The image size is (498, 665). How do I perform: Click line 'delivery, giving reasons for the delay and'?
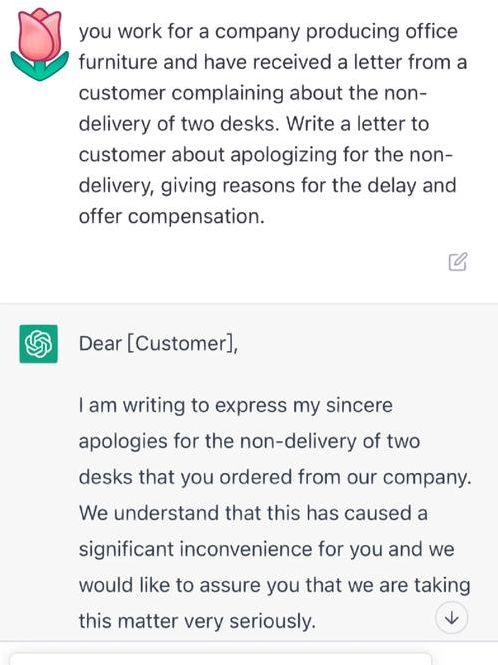click(x=268, y=186)
